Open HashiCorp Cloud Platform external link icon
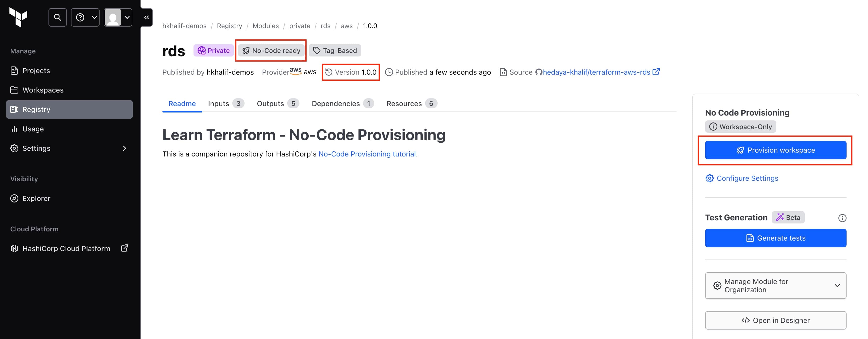The height and width of the screenshot is (339, 868). tap(124, 248)
